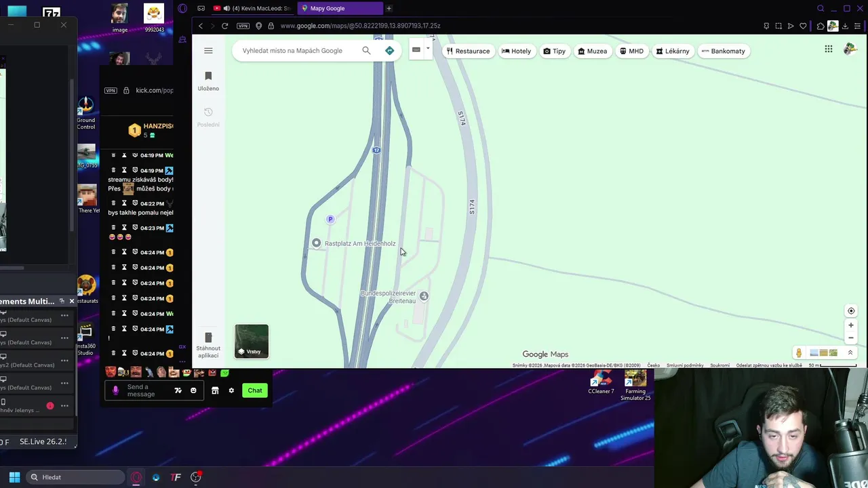This screenshot has height=488, width=868.
Task: Click the Bundespolizeirevier Breitenau map pin
Action: (x=424, y=296)
